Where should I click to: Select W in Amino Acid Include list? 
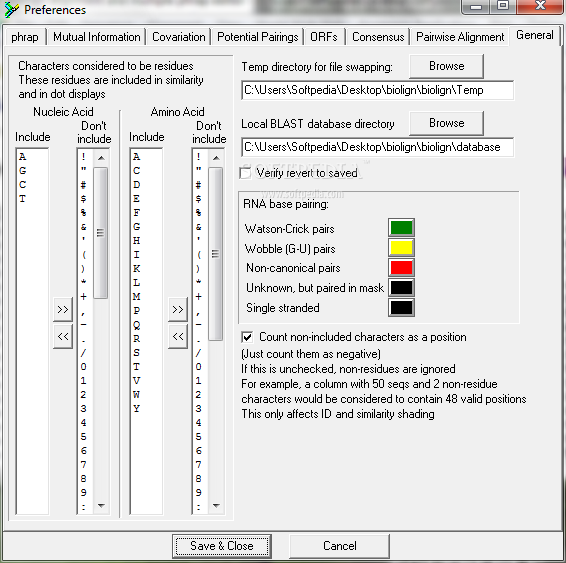click(136, 394)
